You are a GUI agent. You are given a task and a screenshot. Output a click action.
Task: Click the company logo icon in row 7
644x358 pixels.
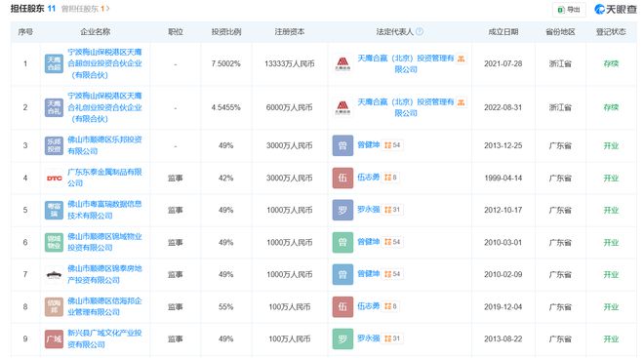click(55, 274)
